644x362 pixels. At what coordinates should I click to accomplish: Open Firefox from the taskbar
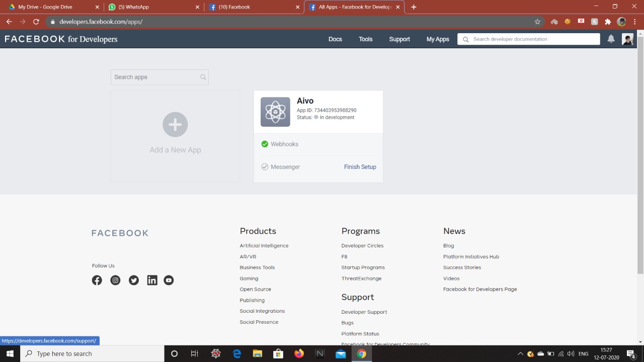pos(299,353)
